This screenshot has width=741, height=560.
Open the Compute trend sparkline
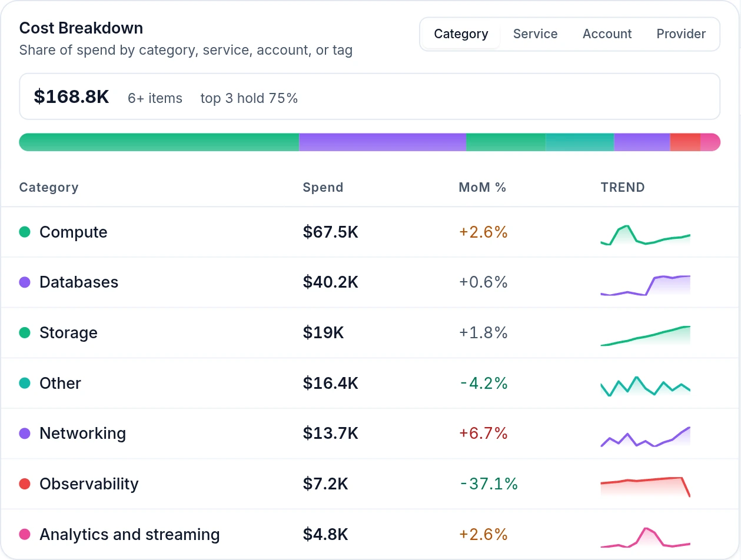click(x=645, y=235)
